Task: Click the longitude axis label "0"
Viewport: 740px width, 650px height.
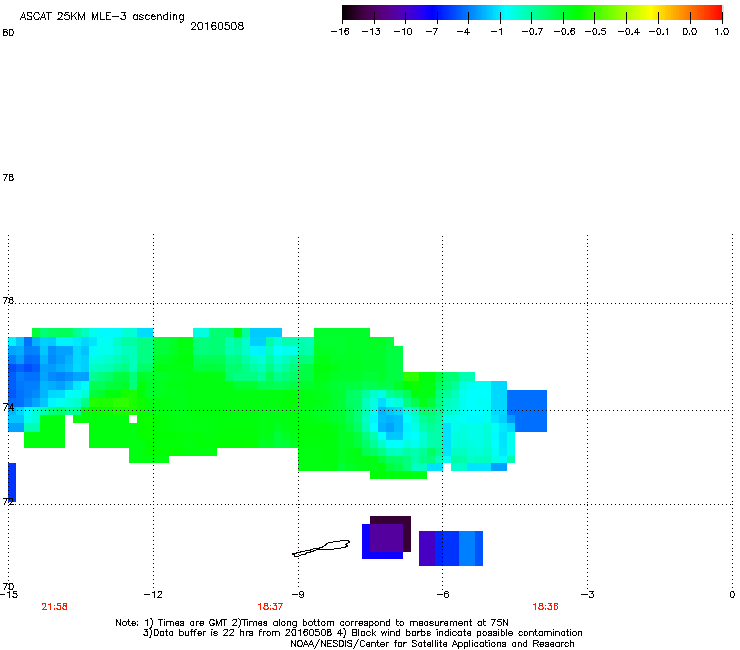Action: 732,595
